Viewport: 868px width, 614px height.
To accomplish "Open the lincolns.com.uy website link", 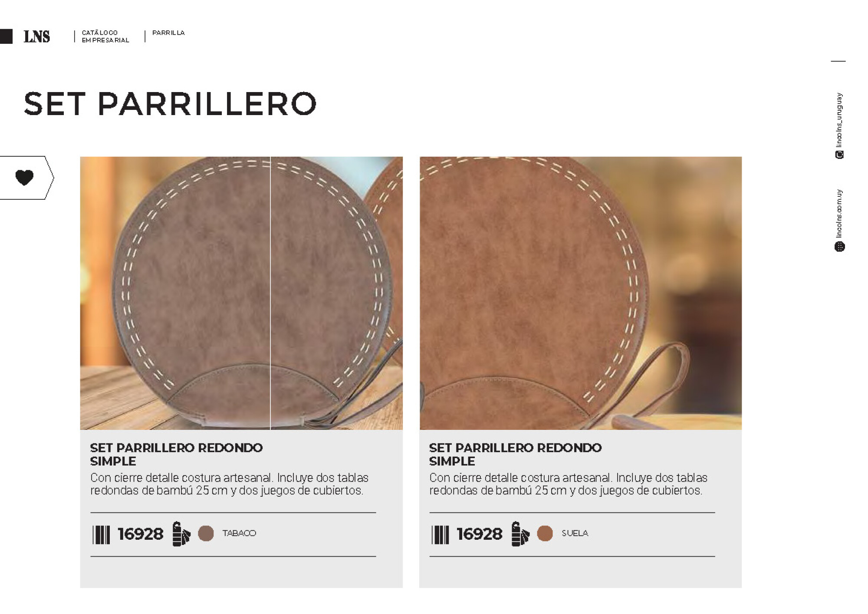I will click(839, 213).
